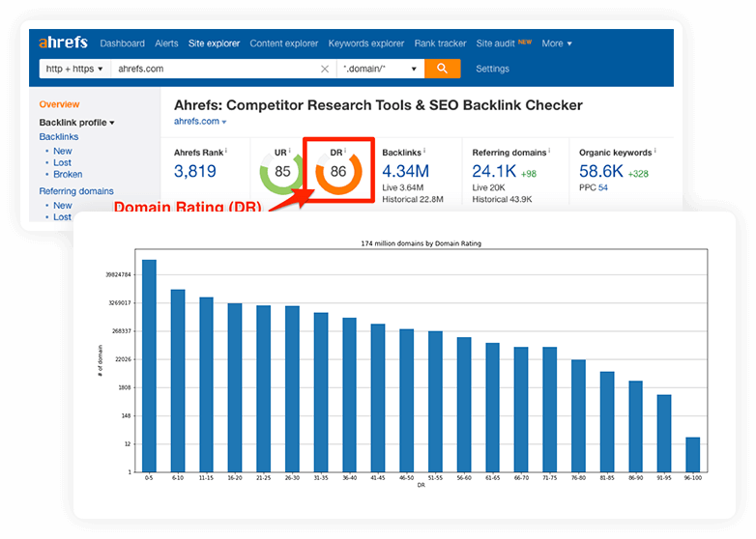The image size is (756, 539).
Task: Clear the URL field with the X icon
Action: click(x=325, y=70)
